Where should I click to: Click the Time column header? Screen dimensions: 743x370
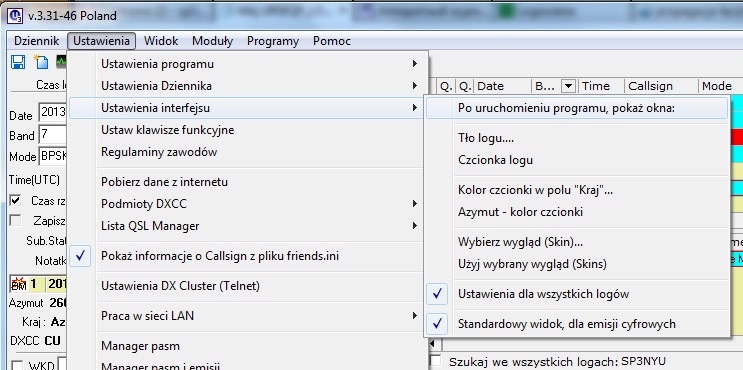tap(600, 86)
